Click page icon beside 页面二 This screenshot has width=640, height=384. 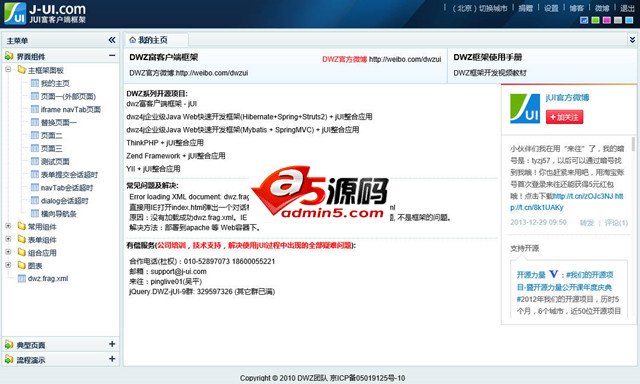click(x=35, y=135)
